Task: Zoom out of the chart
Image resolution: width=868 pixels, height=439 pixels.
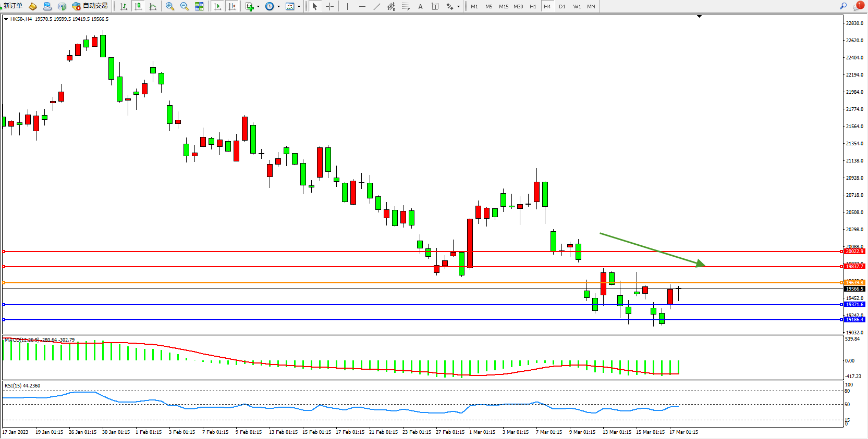Action: coord(184,6)
